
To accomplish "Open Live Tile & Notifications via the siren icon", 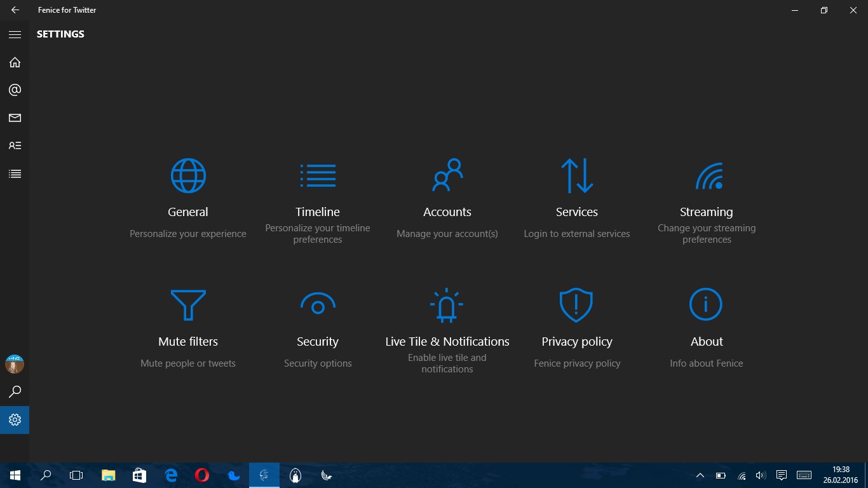I will 447,305.
